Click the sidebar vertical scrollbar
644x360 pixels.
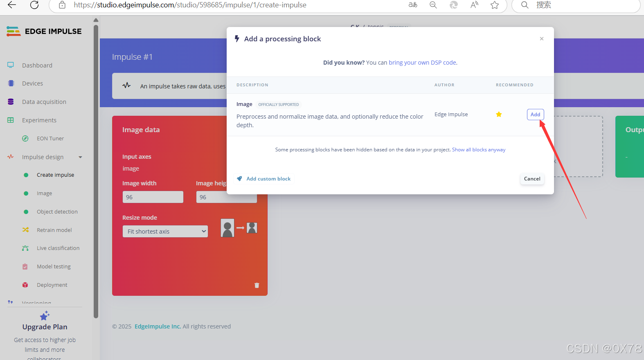pyautogui.click(x=96, y=172)
